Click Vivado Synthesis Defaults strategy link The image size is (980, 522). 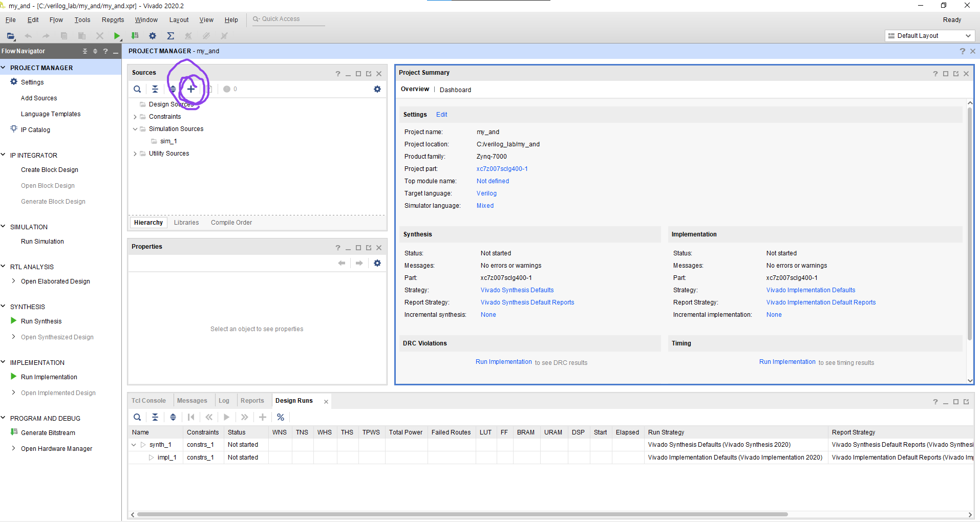pos(517,290)
